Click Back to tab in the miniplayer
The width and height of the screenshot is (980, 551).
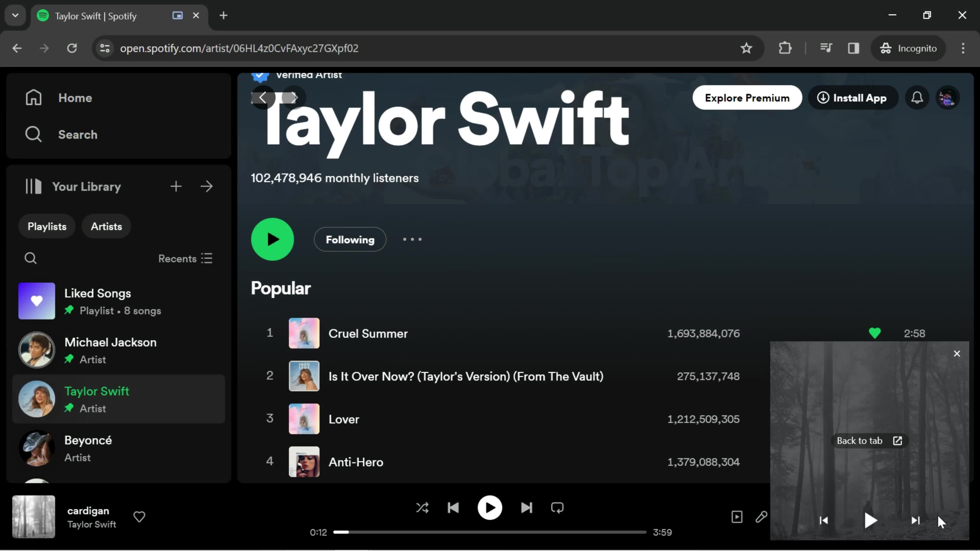pos(869,441)
